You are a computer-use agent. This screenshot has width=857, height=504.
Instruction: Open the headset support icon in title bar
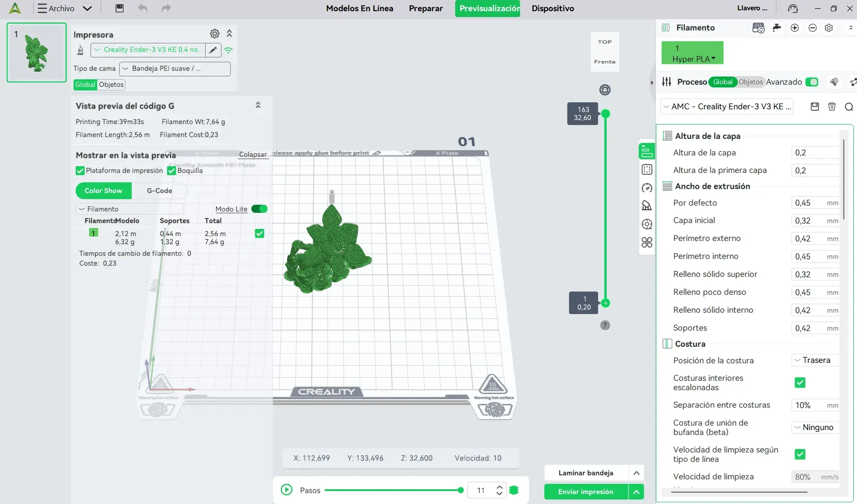click(x=793, y=8)
